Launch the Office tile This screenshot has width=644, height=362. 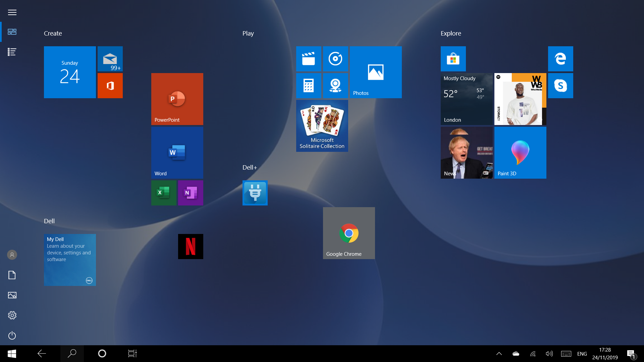point(110,85)
